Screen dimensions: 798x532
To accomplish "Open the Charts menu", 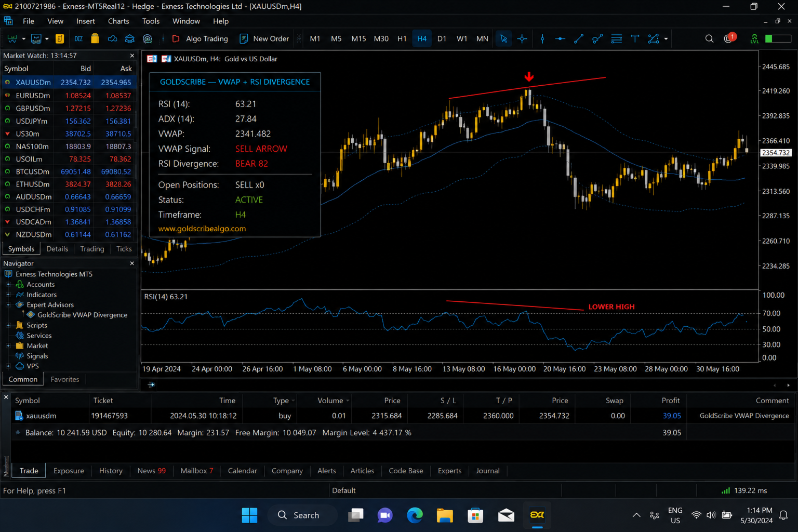I will tap(118, 21).
